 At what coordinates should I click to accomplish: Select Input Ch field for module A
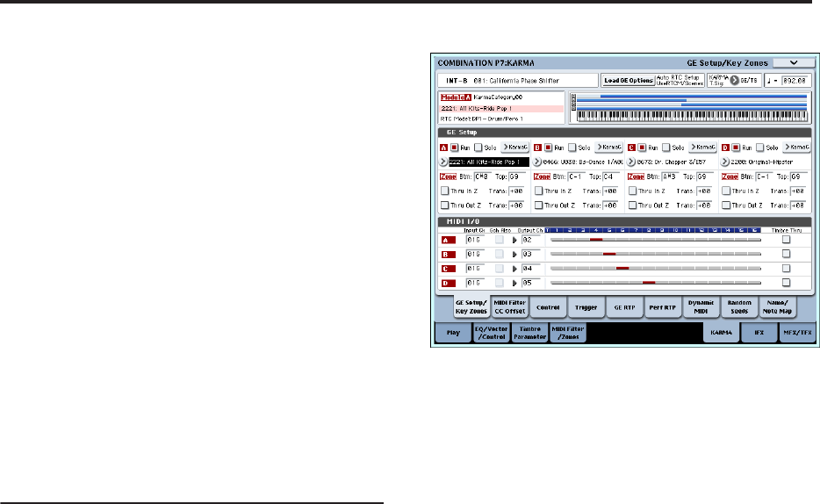(x=475, y=240)
